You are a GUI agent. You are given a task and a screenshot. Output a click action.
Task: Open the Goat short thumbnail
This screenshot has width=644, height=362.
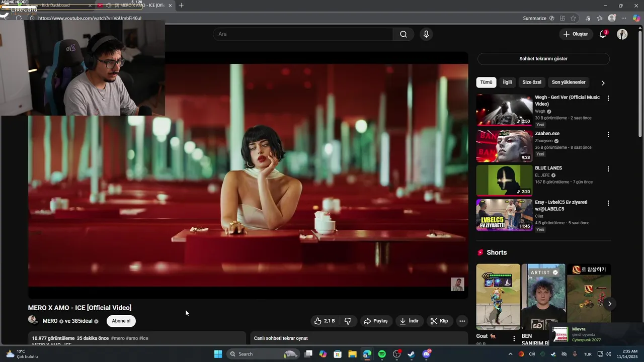pos(498,297)
